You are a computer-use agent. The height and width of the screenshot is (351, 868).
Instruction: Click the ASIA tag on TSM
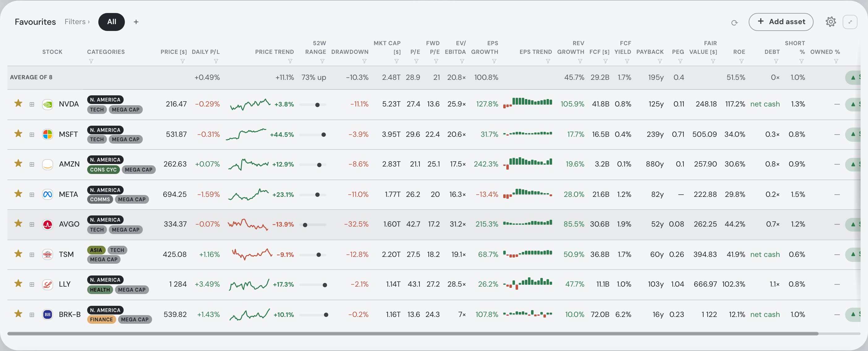pos(96,250)
